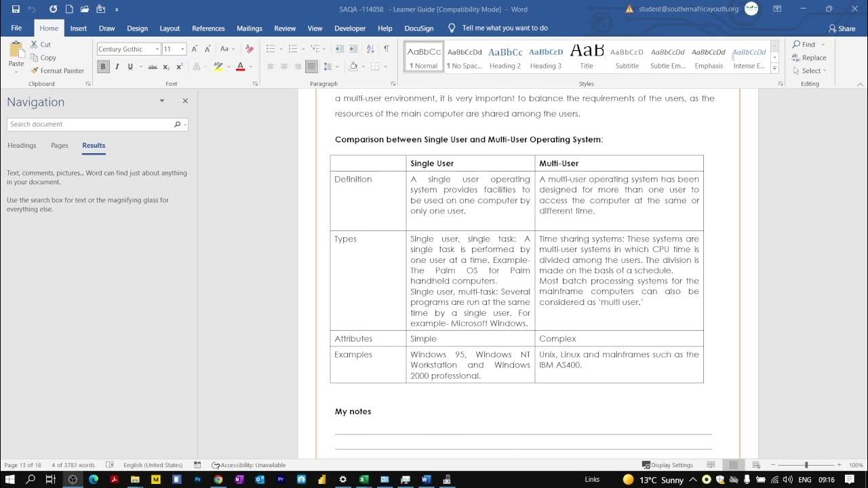
Task: Apply strikethrough formatting
Action: (x=153, y=66)
